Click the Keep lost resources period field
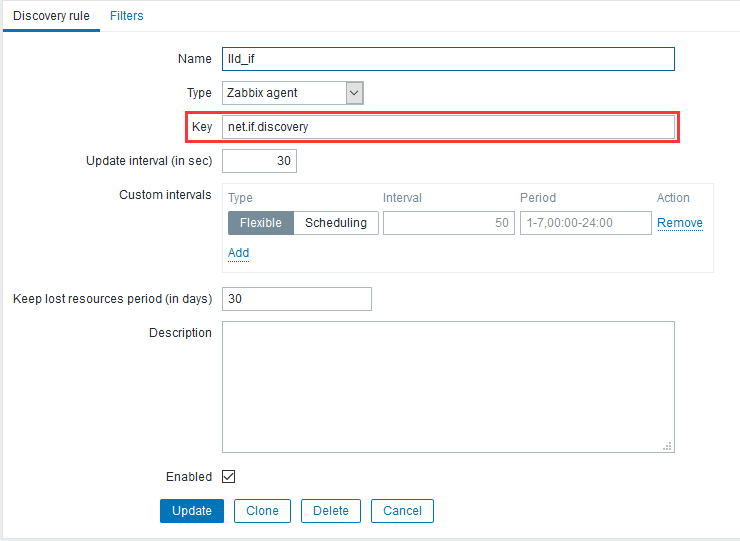Screen dimensions: 740x541 pos(296,299)
